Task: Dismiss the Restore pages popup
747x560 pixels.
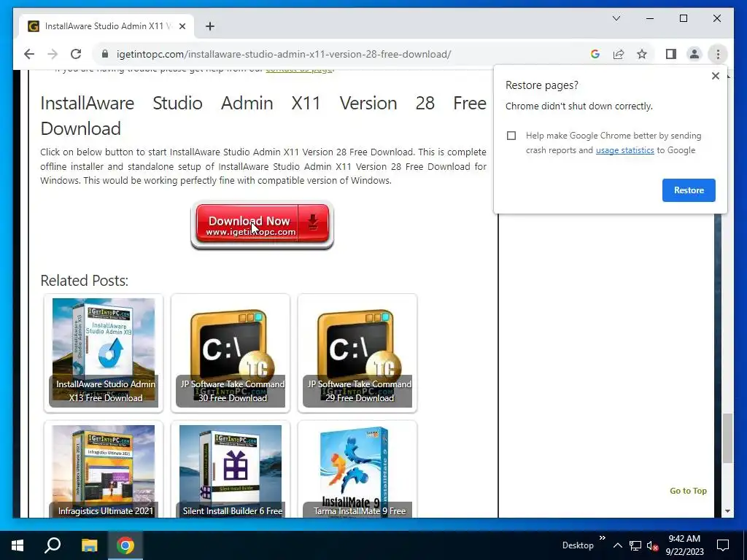Action: (716, 76)
